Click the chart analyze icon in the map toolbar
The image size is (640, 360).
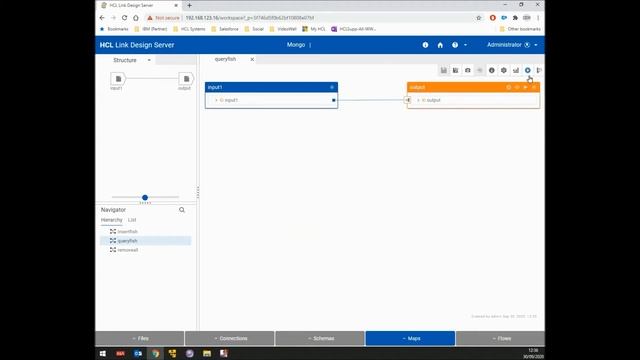pos(516,70)
